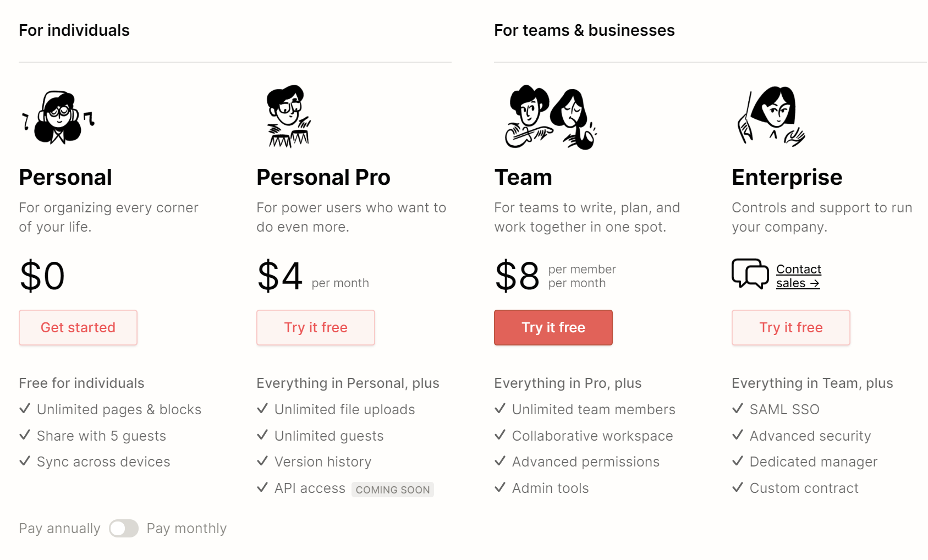The height and width of the screenshot is (560, 928).
Task: Click the Enterprise plan heading
Action: pos(787,178)
